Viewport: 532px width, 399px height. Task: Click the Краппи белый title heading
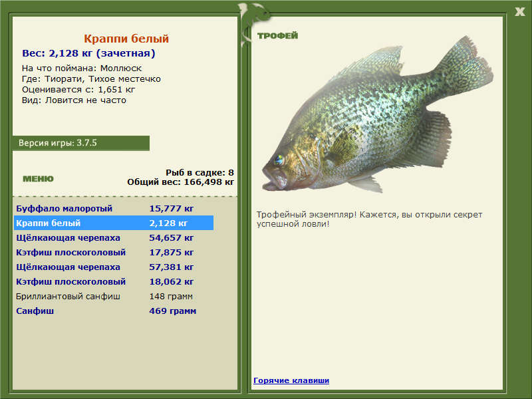point(126,39)
